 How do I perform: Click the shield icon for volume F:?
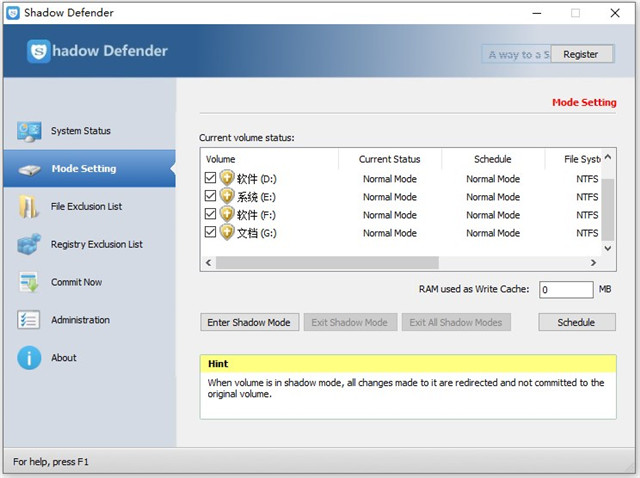227,214
